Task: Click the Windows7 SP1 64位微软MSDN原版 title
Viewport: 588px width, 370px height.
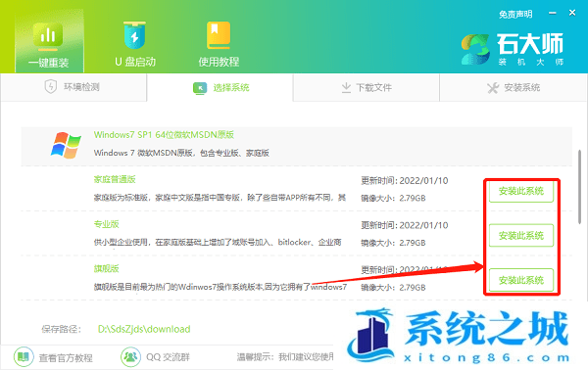Action: 164,135
